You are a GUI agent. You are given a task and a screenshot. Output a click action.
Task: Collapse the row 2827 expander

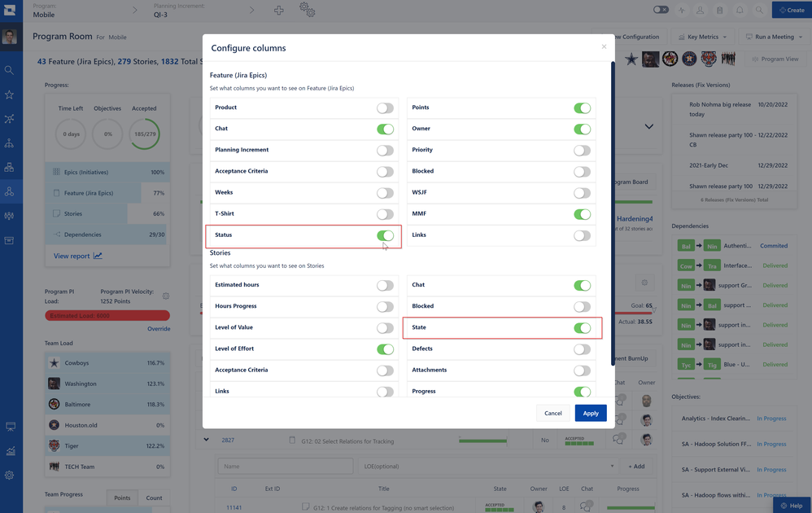(206, 440)
